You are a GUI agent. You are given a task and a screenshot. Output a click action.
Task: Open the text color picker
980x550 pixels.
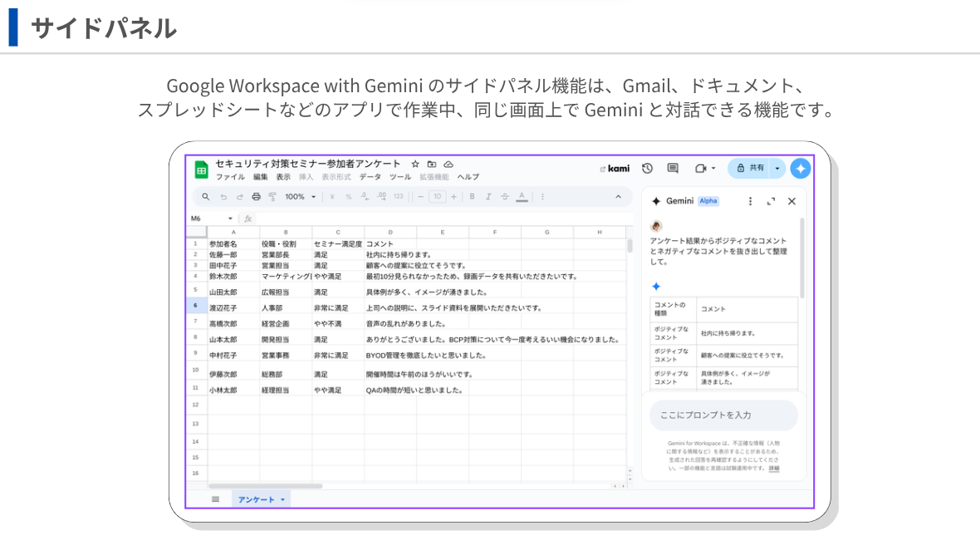[x=522, y=197]
